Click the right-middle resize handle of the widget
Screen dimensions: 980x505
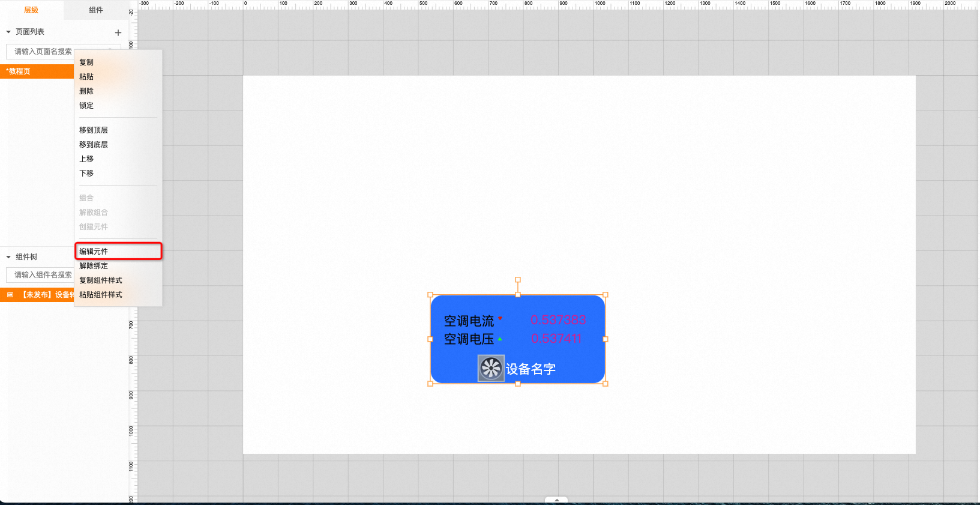coord(606,339)
